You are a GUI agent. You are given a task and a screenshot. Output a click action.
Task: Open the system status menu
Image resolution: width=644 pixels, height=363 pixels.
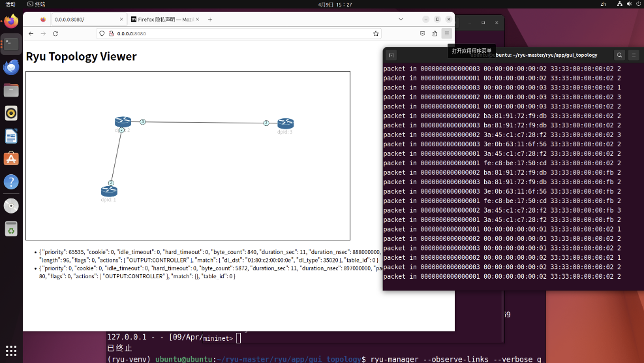[x=626, y=4]
